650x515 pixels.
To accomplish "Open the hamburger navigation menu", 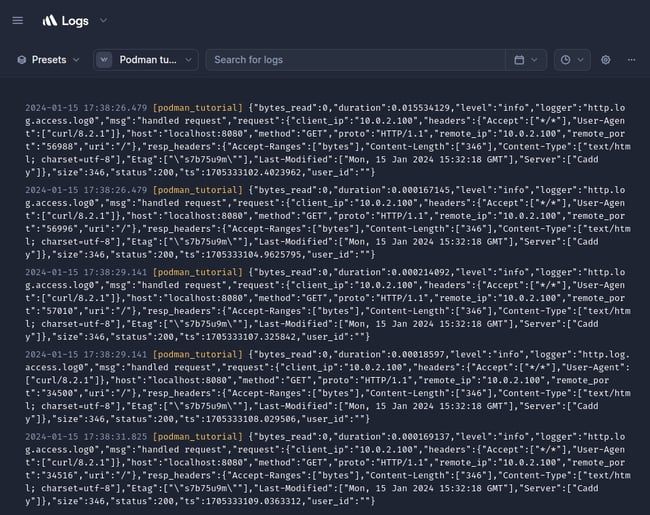I will pyautogui.click(x=17, y=20).
